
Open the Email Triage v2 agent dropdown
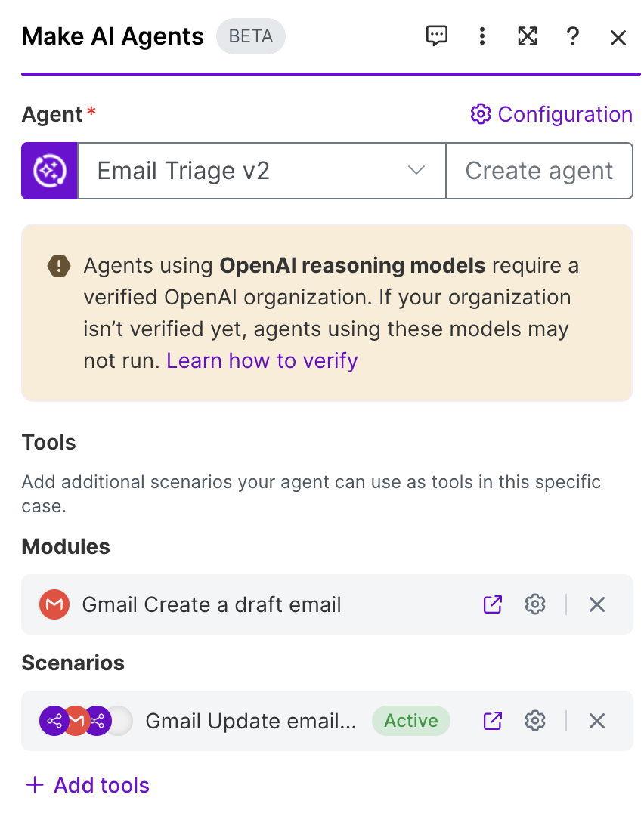[262, 171]
